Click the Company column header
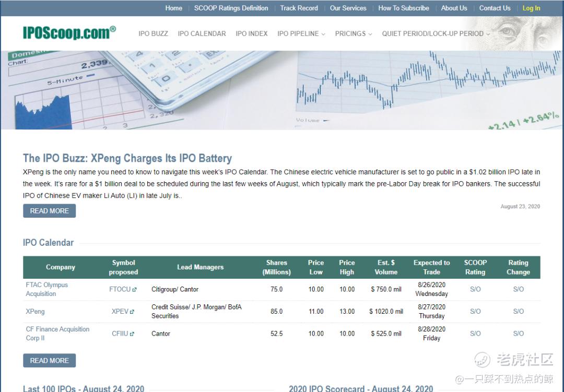 [x=61, y=267]
